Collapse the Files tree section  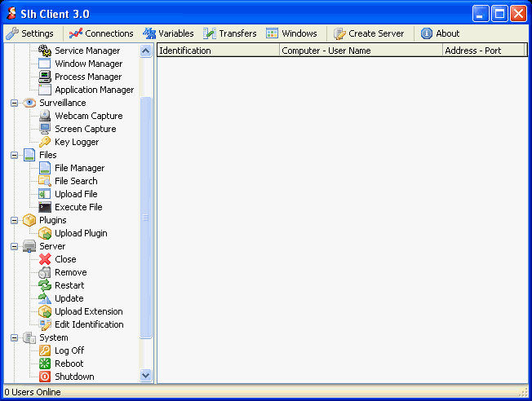point(15,155)
